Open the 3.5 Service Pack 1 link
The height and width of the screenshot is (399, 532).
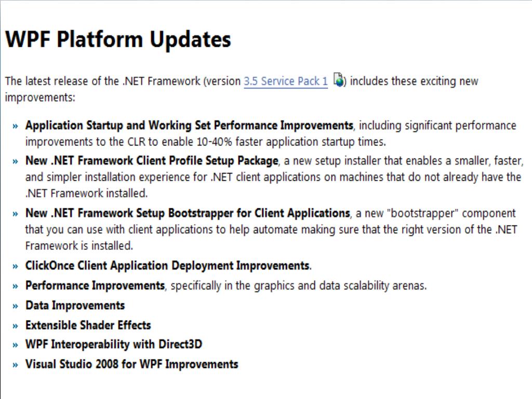pos(286,81)
